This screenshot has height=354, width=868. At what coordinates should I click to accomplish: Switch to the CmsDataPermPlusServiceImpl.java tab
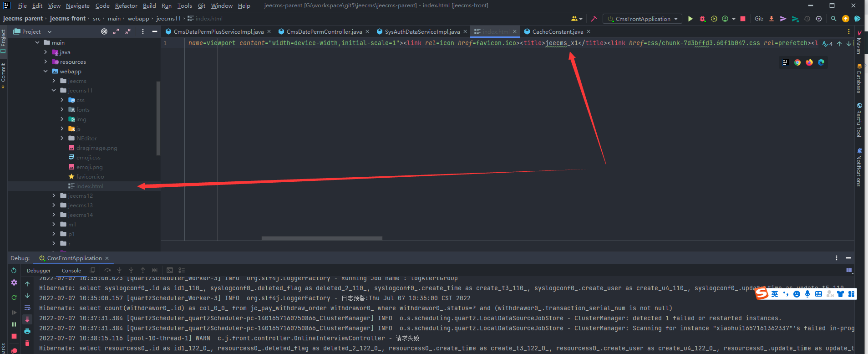click(x=218, y=31)
